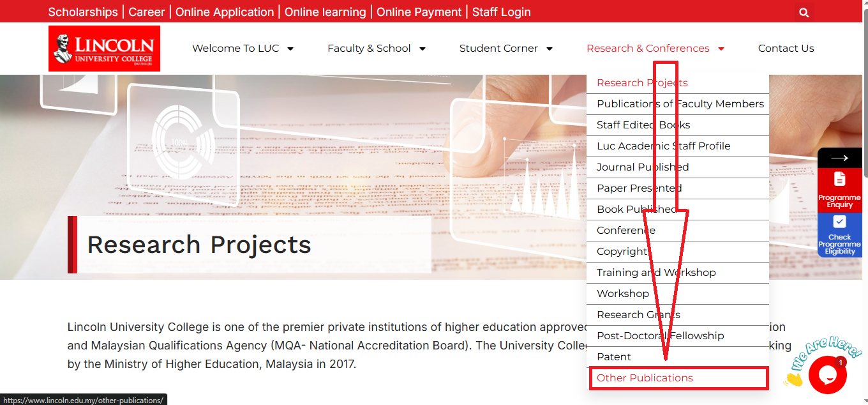Go to Staff Login

pos(502,12)
